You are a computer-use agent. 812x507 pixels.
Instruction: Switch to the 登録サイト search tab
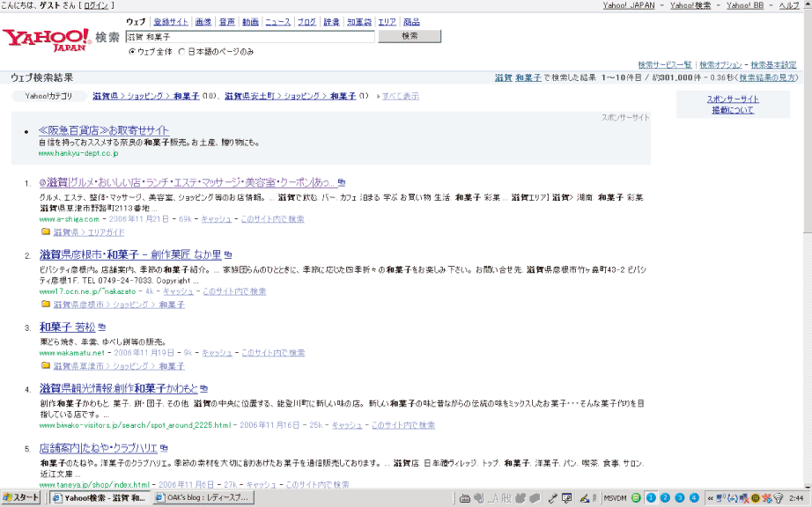tap(171, 22)
